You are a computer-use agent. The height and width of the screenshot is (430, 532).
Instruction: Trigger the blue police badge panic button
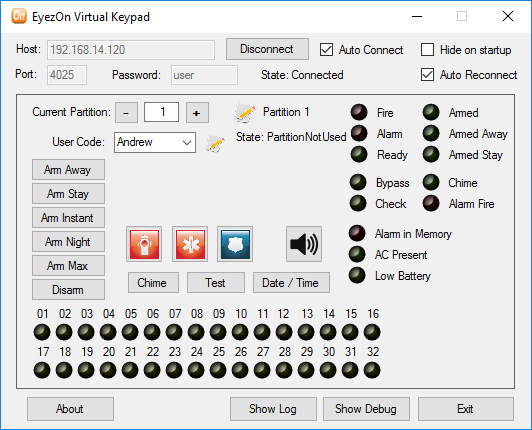pos(235,244)
